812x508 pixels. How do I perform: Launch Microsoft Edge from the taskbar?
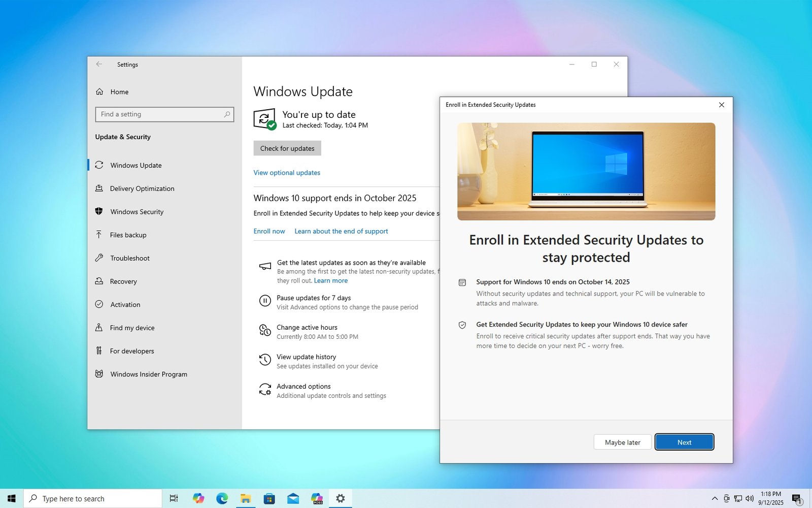(222, 498)
